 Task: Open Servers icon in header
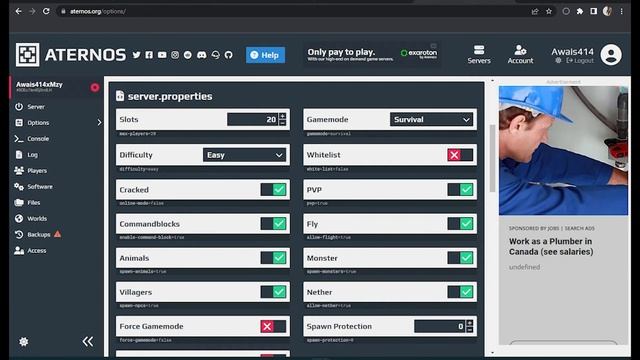point(479,55)
